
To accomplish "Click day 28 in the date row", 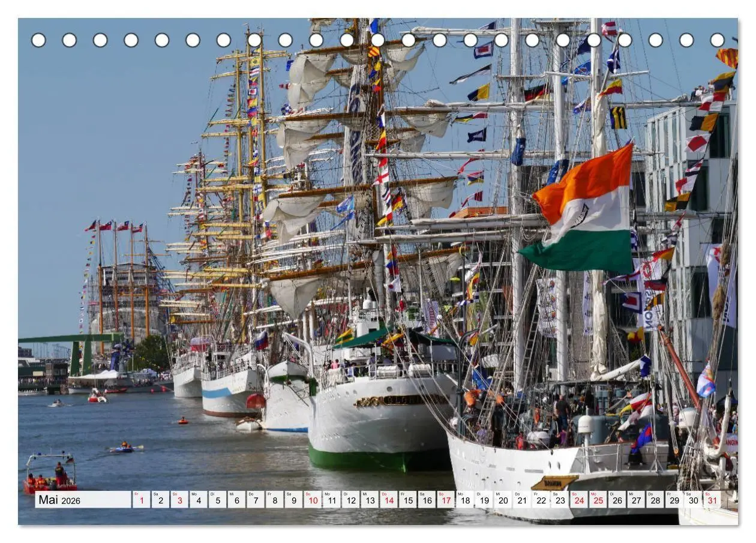I will (656, 500).
